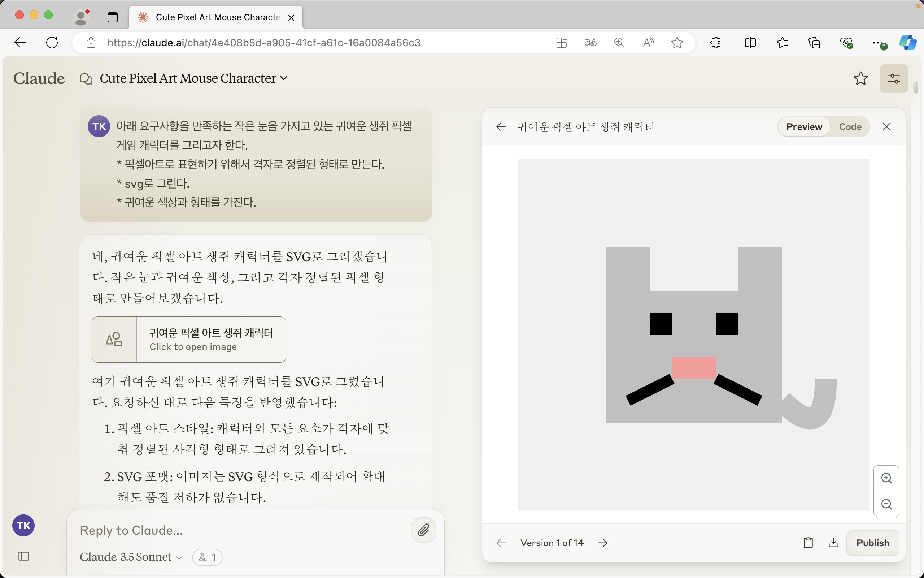Open the feature preview flask badge
The height and width of the screenshot is (578, 924).
tap(207, 557)
